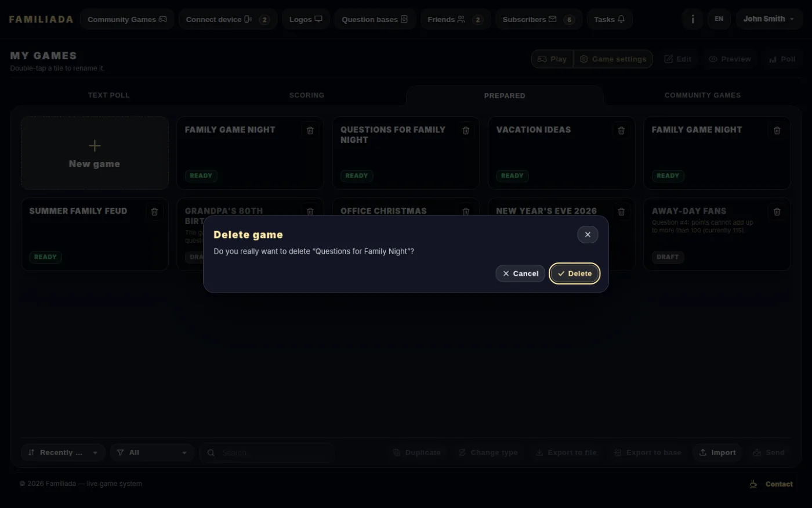Open Question bases in the top navigation

coord(375,19)
